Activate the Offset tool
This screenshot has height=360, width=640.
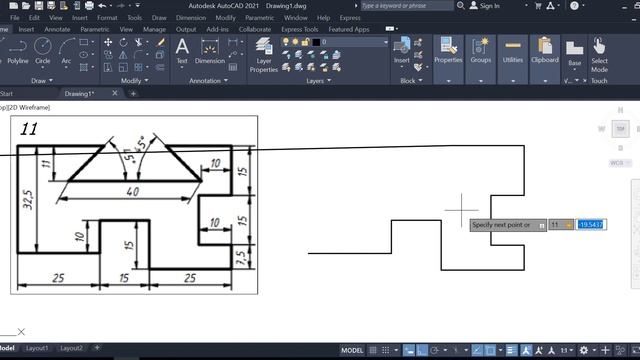(160, 67)
